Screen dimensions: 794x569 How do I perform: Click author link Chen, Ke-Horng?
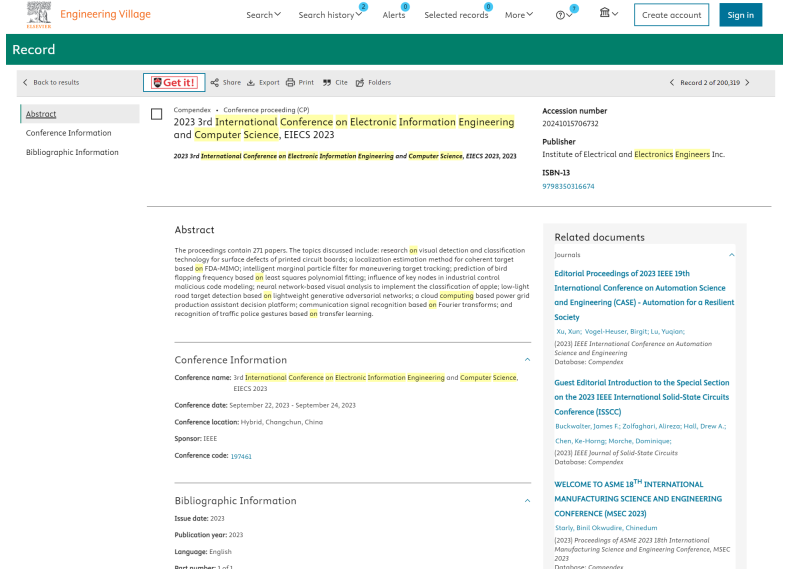pyautogui.click(x=581, y=441)
